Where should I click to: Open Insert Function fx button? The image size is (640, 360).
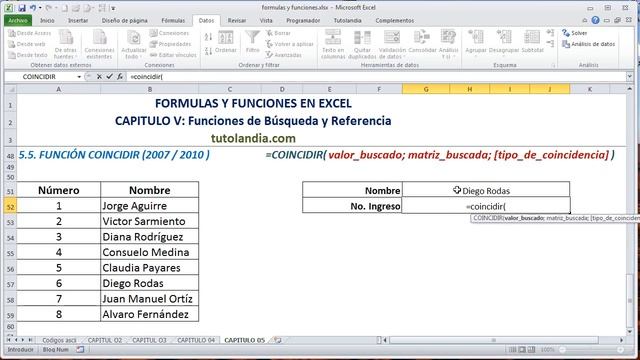click(120, 77)
